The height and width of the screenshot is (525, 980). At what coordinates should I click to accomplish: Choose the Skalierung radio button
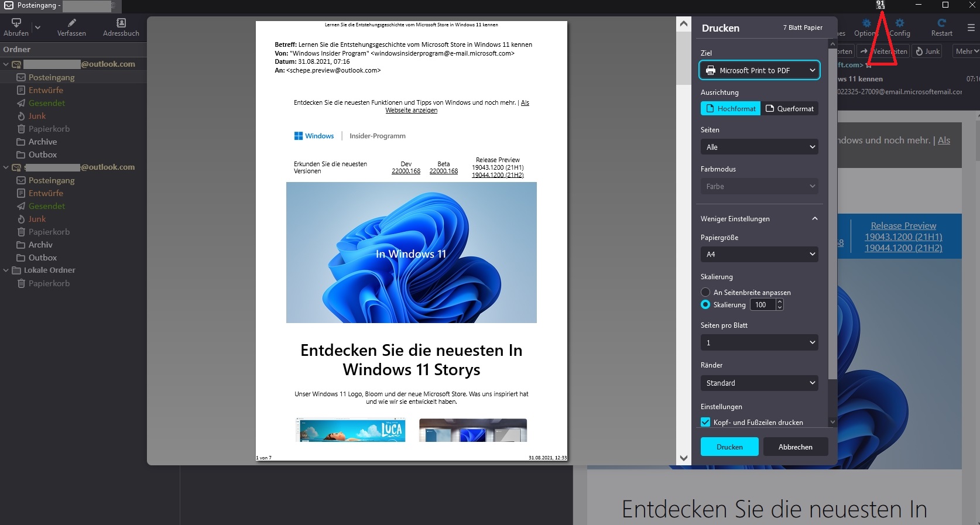[705, 304]
